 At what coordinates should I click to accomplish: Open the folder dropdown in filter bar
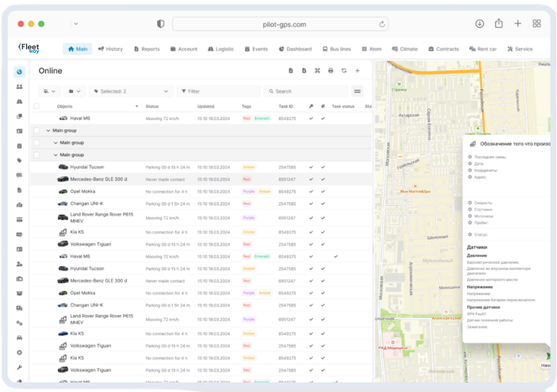coord(75,91)
